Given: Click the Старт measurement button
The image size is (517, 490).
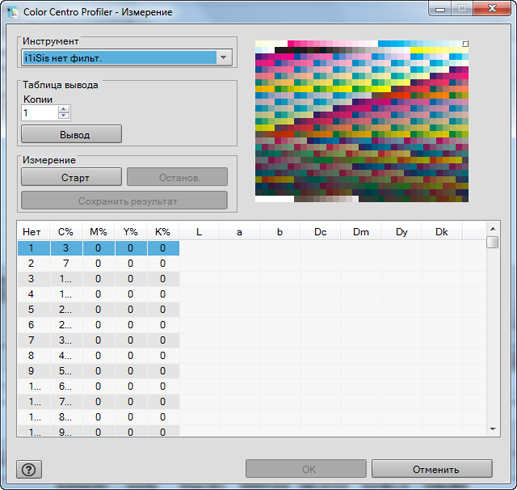Looking at the screenshot, I should (71, 177).
